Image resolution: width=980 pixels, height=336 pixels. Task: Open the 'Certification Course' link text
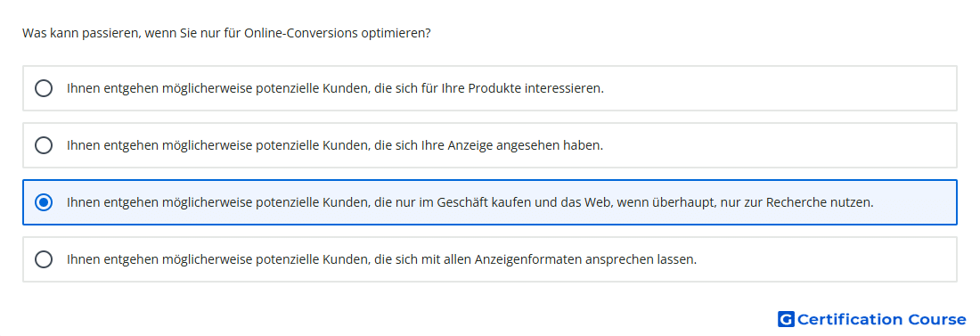pyautogui.click(x=881, y=320)
